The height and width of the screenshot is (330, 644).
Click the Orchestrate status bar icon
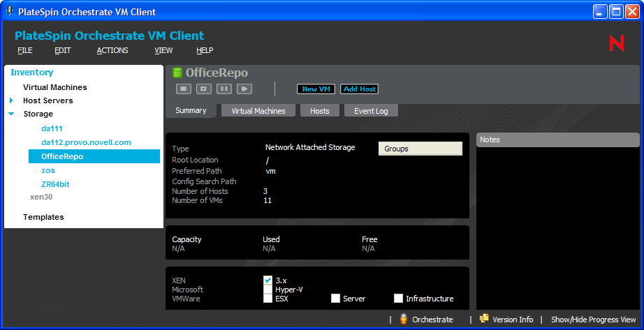(404, 320)
